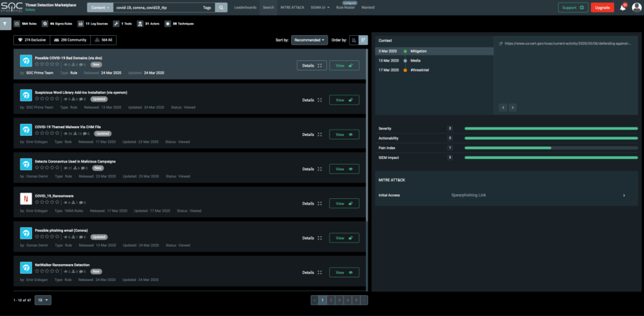The image size is (644, 316).
Task: Click the red Upgrade button
Action: (602, 8)
